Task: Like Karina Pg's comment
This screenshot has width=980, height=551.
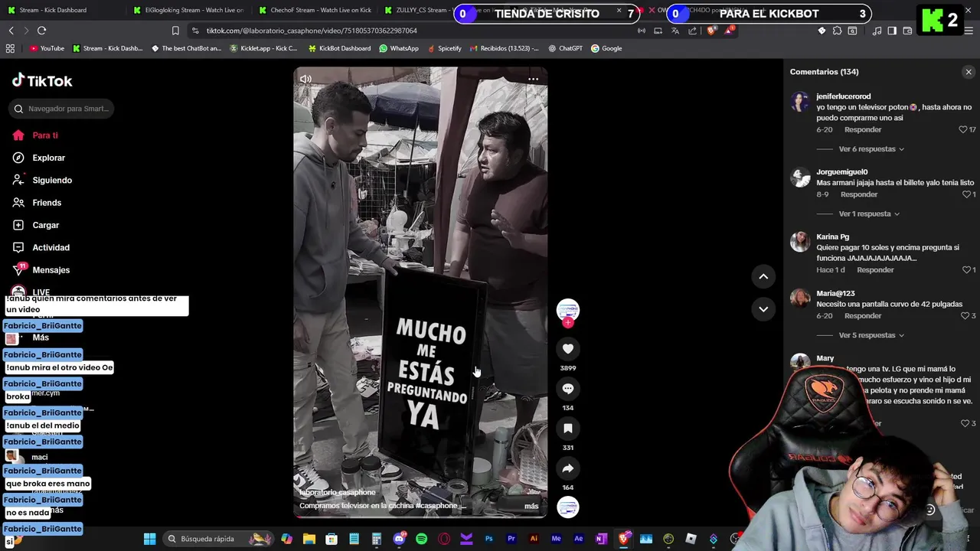Action: click(966, 270)
